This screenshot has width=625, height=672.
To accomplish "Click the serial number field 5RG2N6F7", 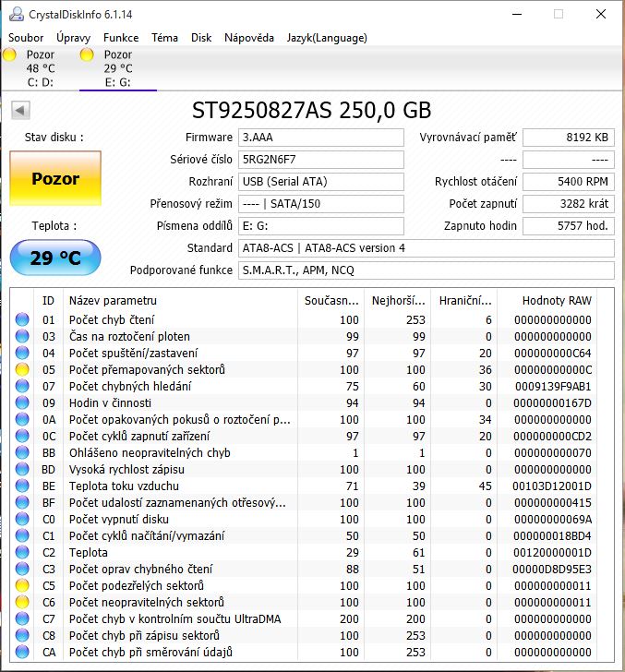I will pos(321,160).
